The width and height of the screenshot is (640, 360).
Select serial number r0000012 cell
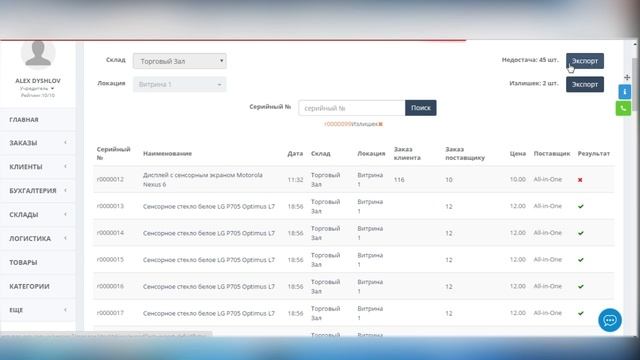click(110, 179)
